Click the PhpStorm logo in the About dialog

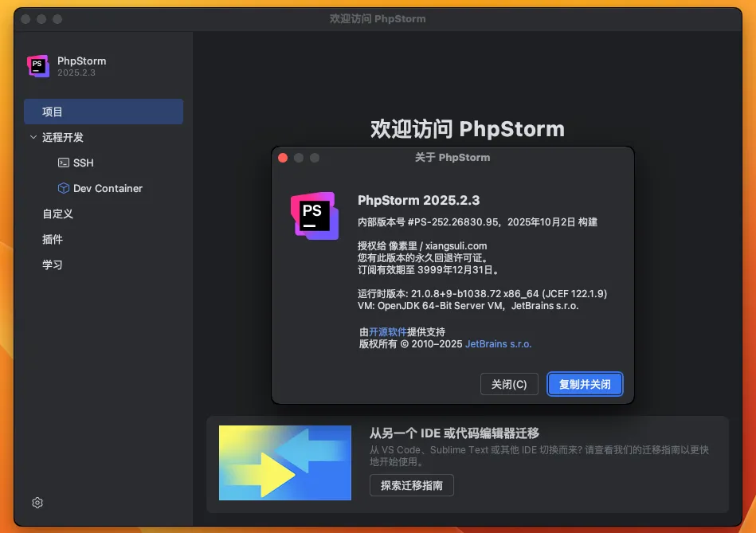click(314, 215)
